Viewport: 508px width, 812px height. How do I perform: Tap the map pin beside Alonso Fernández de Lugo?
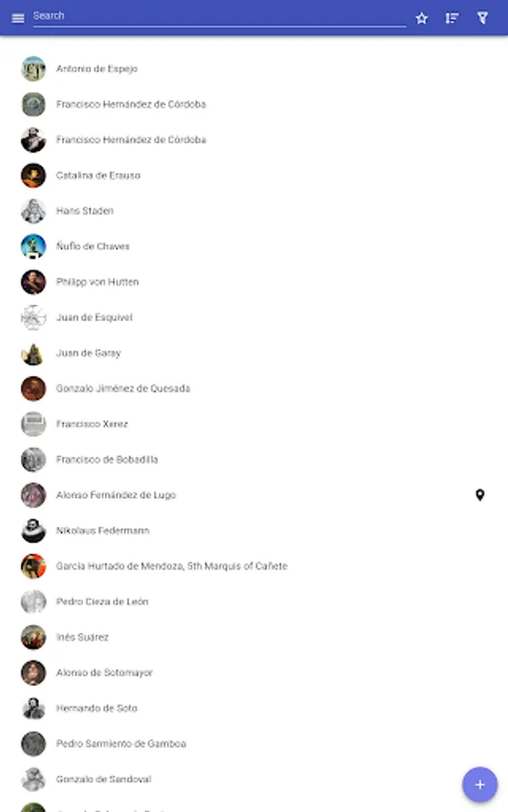tap(480, 495)
